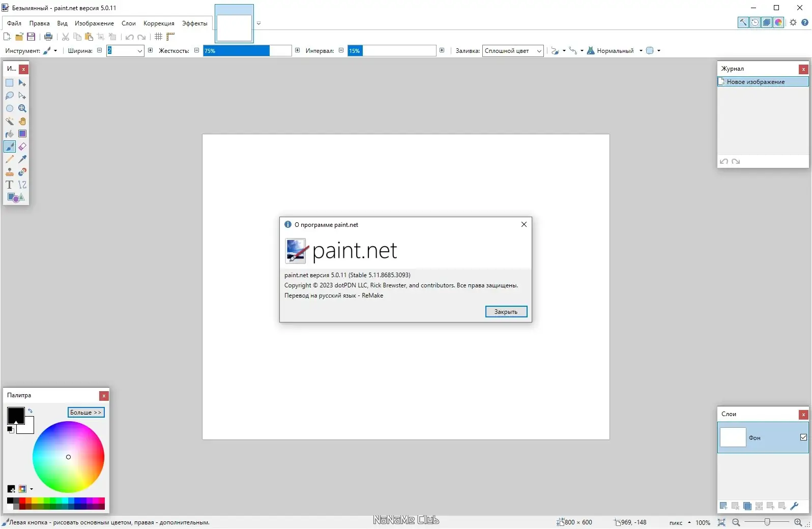Screen dimensions: 812x529
Task: Select the Pan hand tool
Action: 22,121
